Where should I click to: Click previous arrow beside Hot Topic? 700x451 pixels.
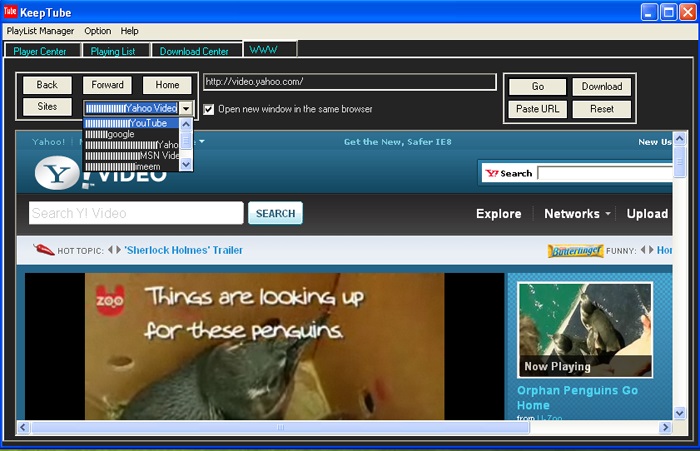pyautogui.click(x=110, y=250)
